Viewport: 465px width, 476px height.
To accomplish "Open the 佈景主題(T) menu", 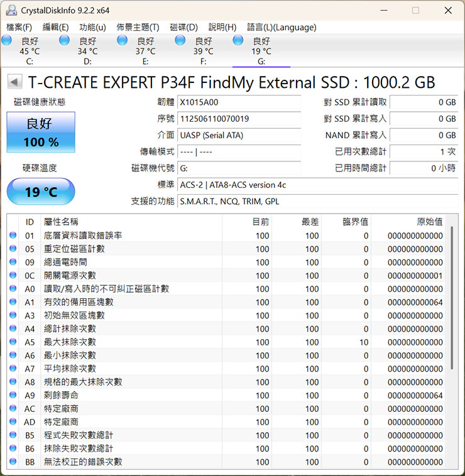I will [138, 28].
